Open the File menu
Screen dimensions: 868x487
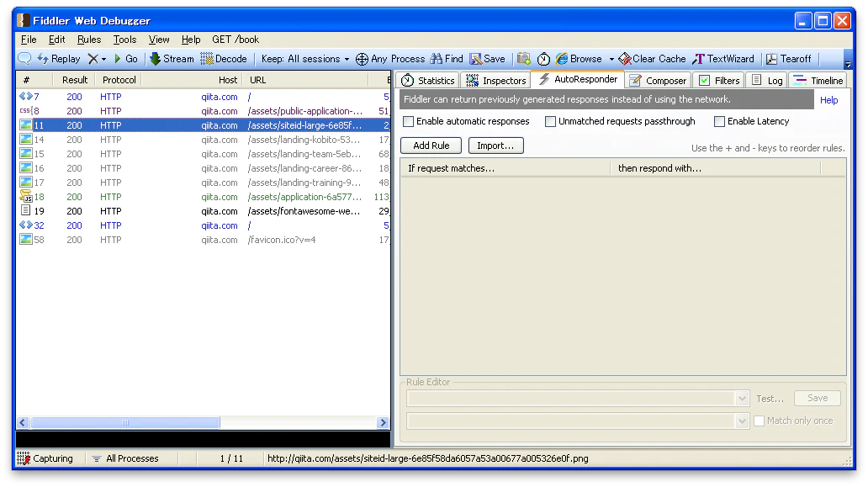click(29, 40)
